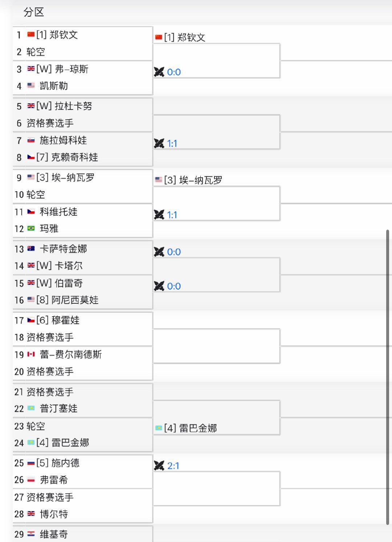
Task: Click head-to-head icon for 卡萨特金娜 vs 卡塔尔
Action: coord(159,252)
